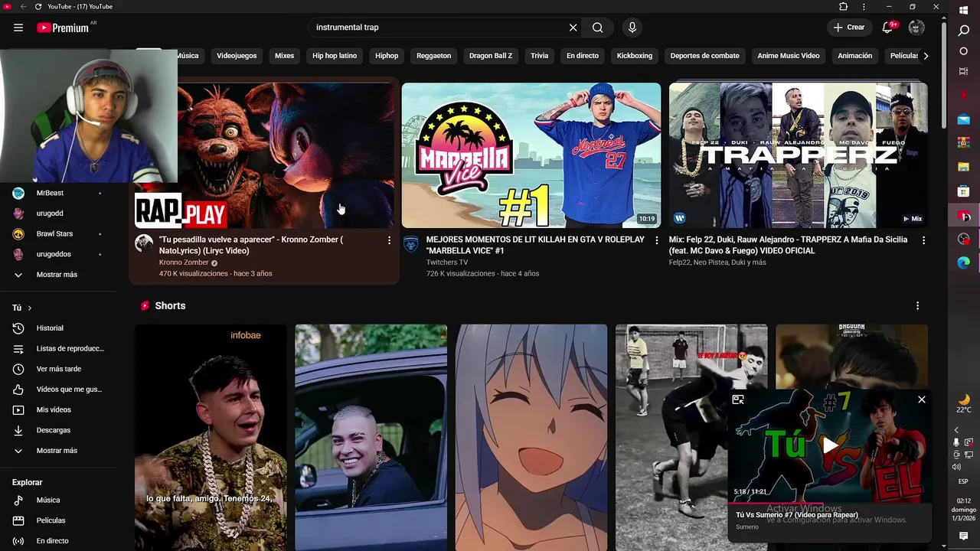The width and height of the screenshot is (980, 551).
Task: Open notifications bell
Action: pos(887,28)
